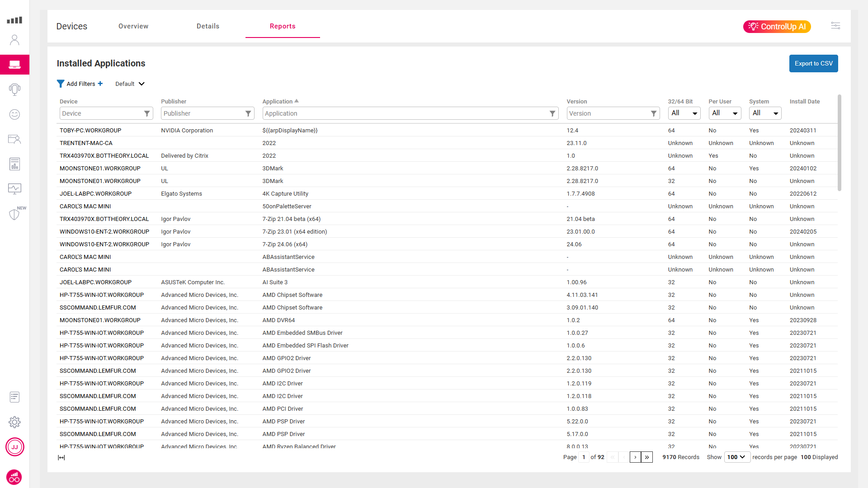The height and width of the screenshot is (488, 868).
Task: Click the AI Suite 3 application cell
Action: pos(275,282)
